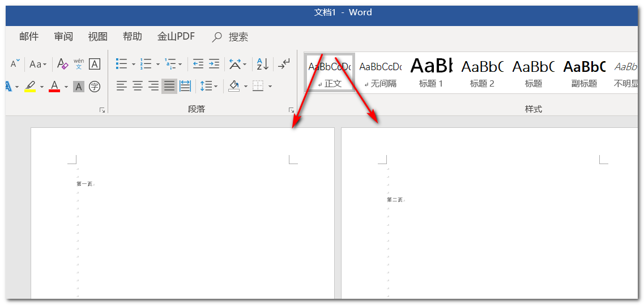Switch to the 审阅 (Review) tab

tap(63, 37)
